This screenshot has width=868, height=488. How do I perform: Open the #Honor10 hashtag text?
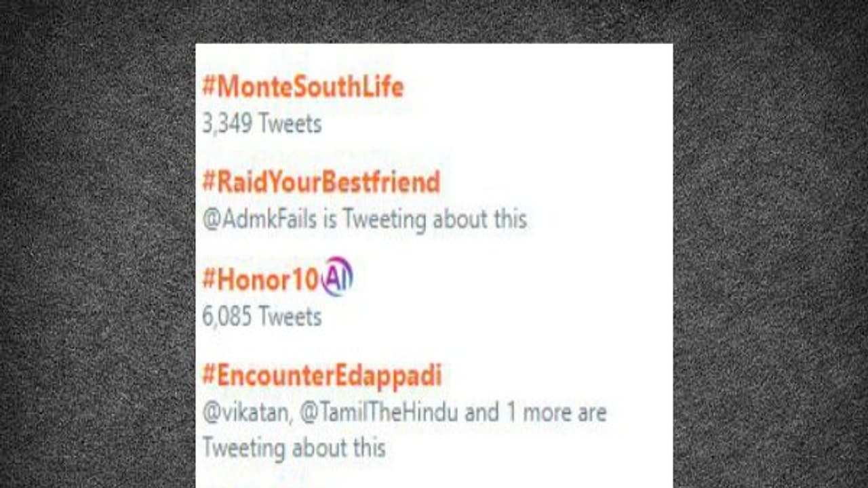260,279
